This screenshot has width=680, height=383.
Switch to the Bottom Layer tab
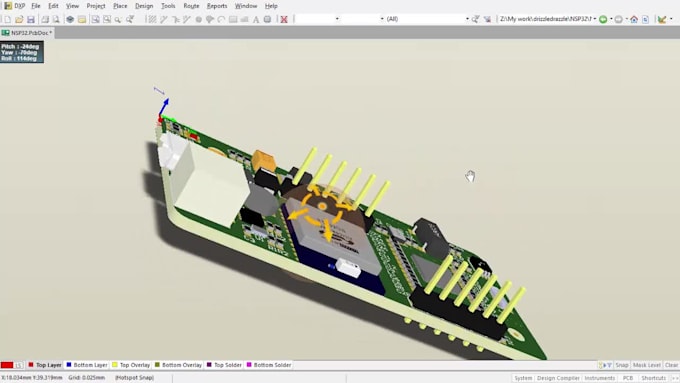click(x=86, y=365)
